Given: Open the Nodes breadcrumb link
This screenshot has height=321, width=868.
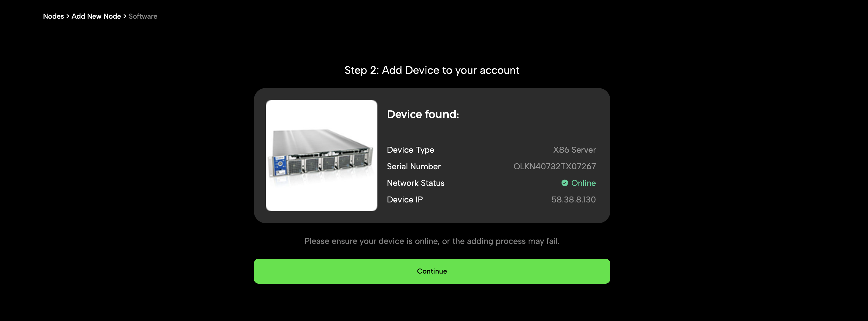Looking at the screenshot, I should [x=53, y=16].
